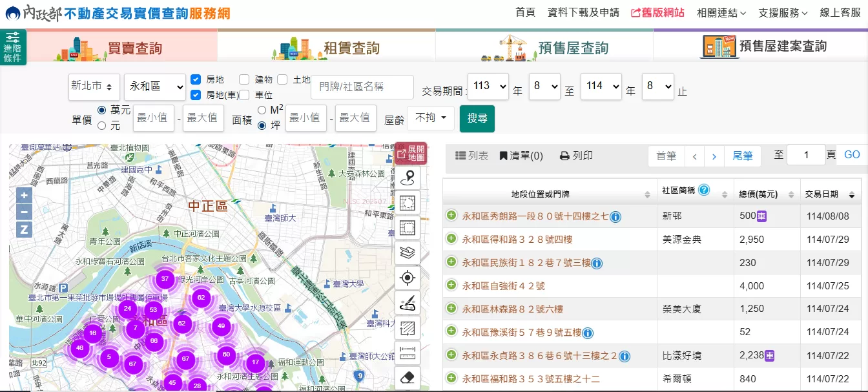This screenshot has width=868, height=392.
Task: Enable the 建物 checkbox
Action: (x=244, y=79)
